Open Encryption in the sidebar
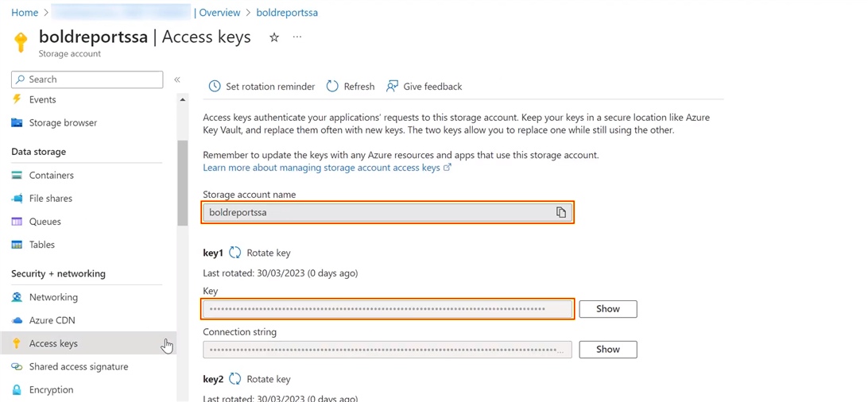The height and width of the screenshot is (402, 868). pyautogui.click(x=51, y=390)
